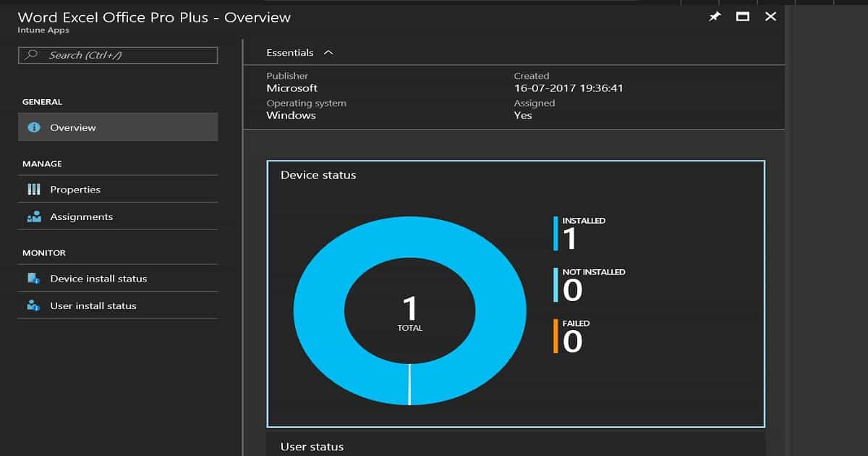Click the Intune Apps subtitle
The height and width of the screenshot is (456, 868).
tap(43, 30)
